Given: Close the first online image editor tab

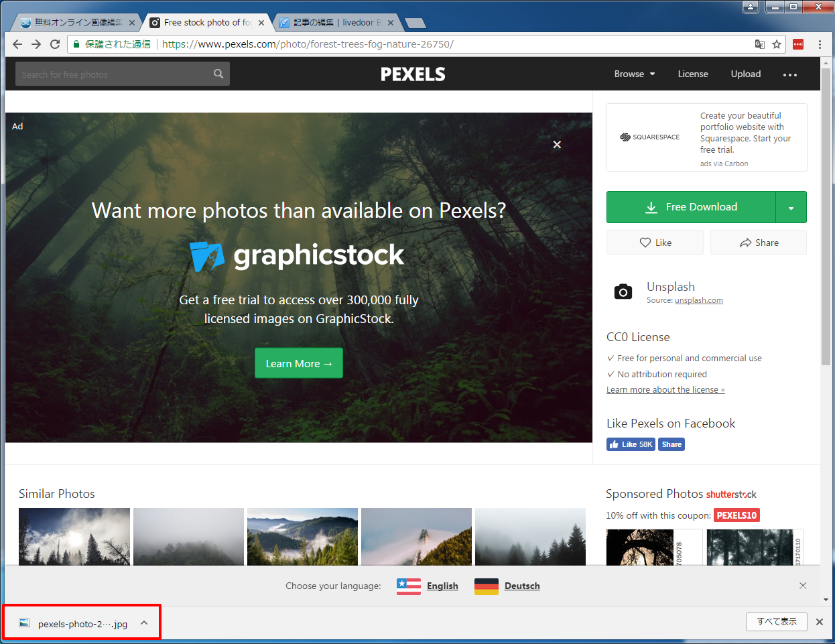Looking at the screenshot, I should [132, 23].
